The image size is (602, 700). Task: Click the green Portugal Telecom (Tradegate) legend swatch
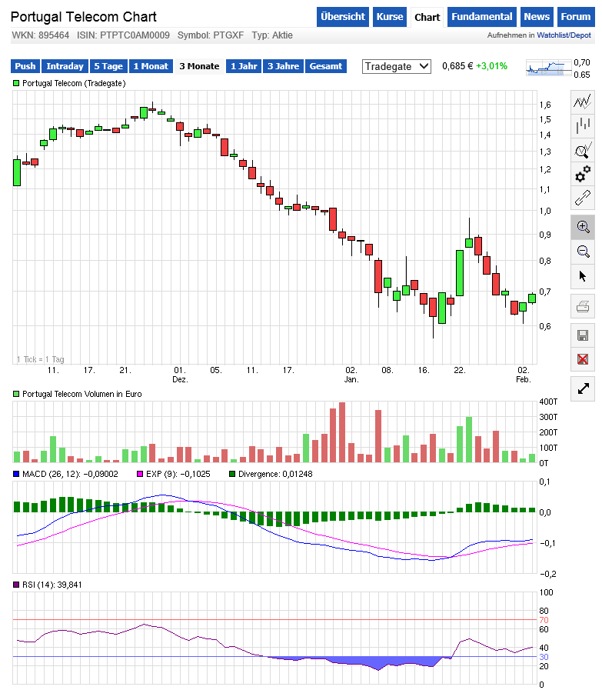pyautogui.click(x=16, y=83)
